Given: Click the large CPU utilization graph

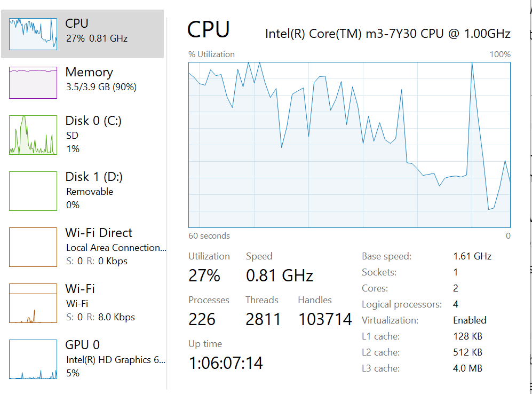Looking at the screenshot, I should [x=349, y=144].
